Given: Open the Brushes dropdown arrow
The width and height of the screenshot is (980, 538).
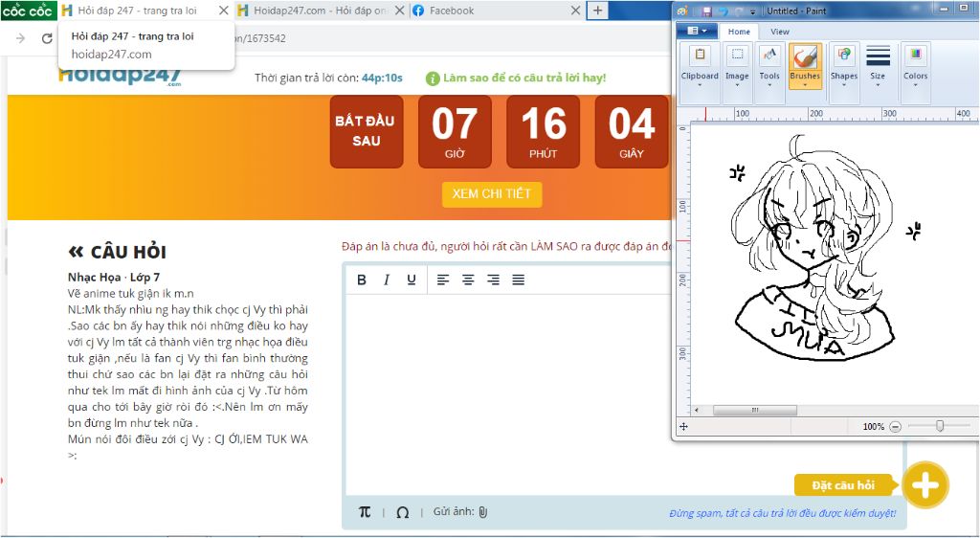Looking at the screenshot, I should (805, 84).
